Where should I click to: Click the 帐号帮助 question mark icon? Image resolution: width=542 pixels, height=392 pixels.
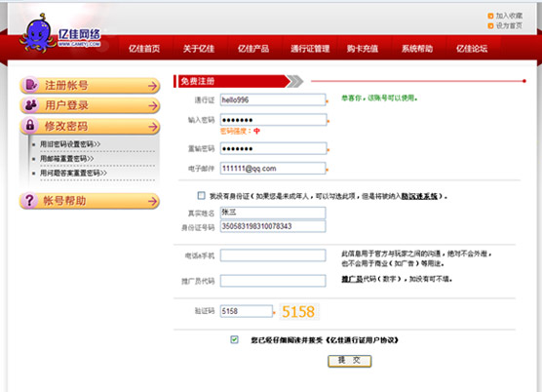[29, 201]
